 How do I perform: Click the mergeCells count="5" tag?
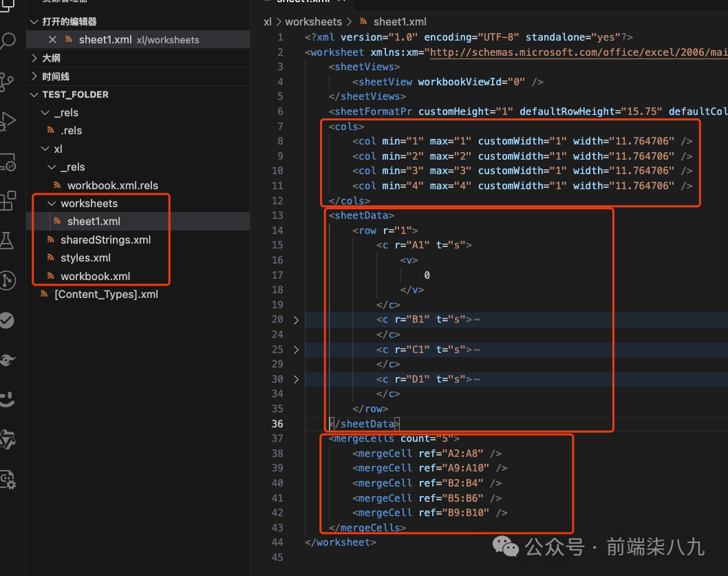(394, 438)
